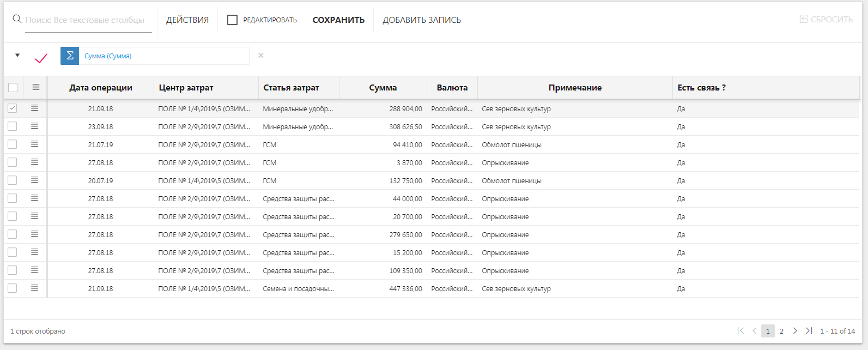Open the Действия menu
The width and height of the screenshot is (868, 350).
(187, 20)
